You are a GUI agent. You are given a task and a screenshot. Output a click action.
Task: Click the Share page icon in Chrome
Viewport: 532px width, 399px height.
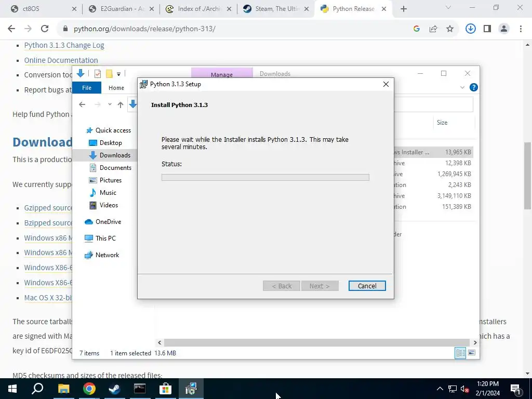(x=433, y=29)
